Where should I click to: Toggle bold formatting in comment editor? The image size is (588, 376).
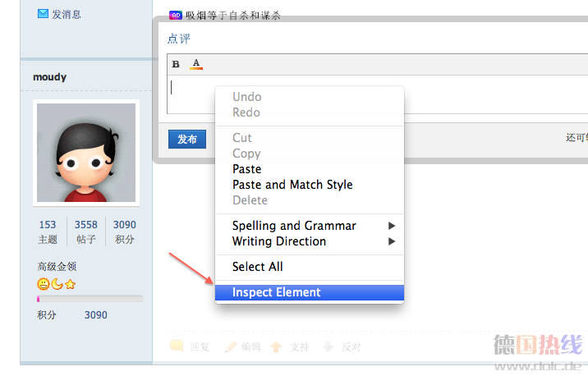[x=176, y=64]
